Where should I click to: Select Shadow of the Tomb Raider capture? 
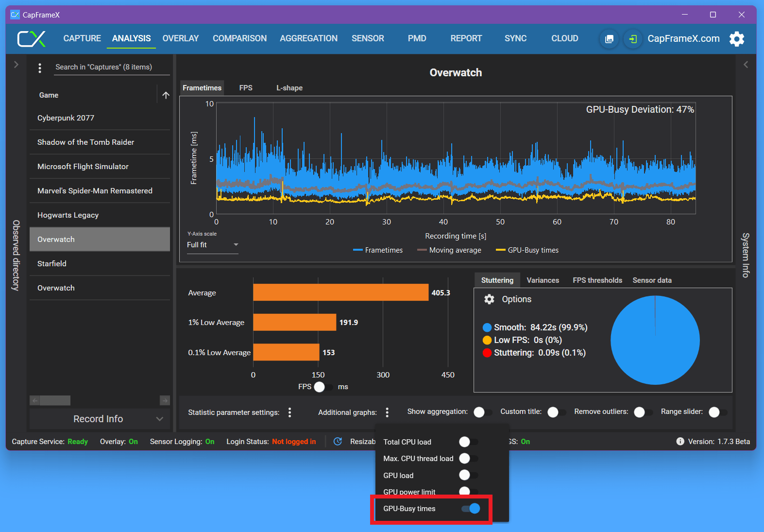pos(100,142)
